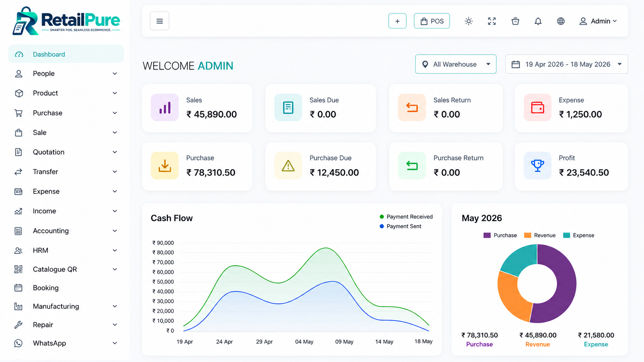The height and width of the screenshot is (362, 644).
Task: Click the Accounting calculator icon
Action: point(18,231)
